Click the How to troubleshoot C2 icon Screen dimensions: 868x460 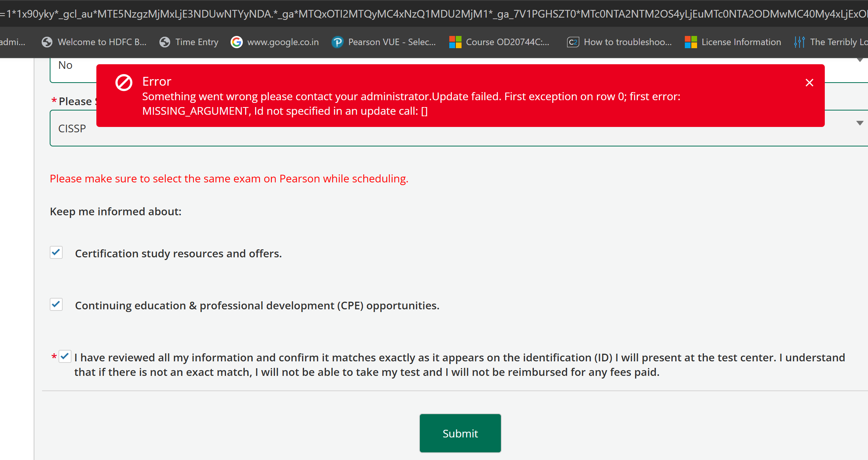point(573,42)
